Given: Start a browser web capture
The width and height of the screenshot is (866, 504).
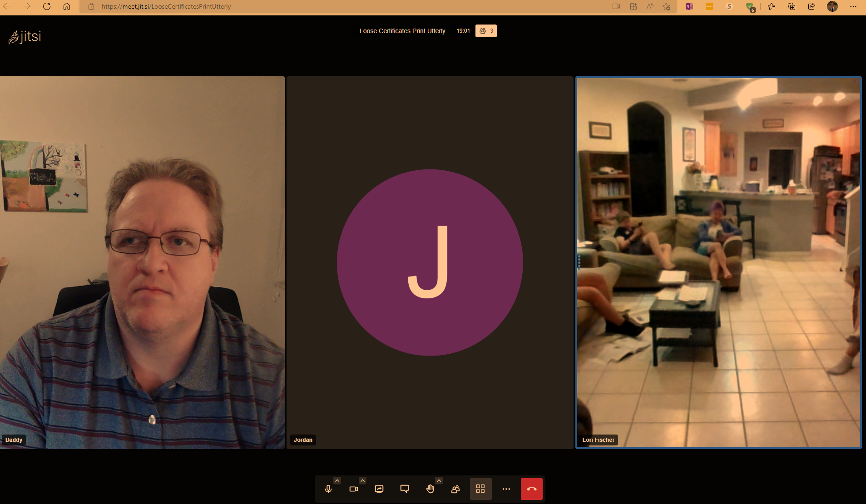Looking at the screenshot, I should click(x=616, y=6).
